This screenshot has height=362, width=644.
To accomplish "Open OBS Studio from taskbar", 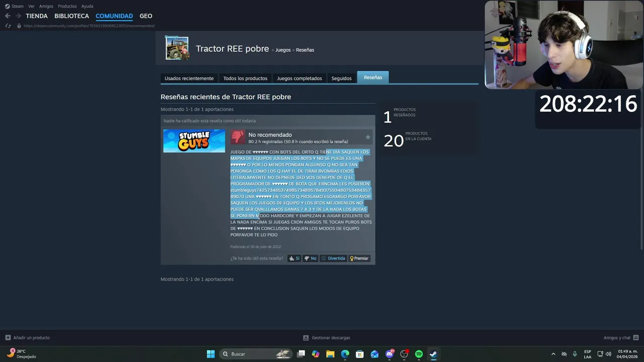I will pyautogui.click(x=404, y=354).
